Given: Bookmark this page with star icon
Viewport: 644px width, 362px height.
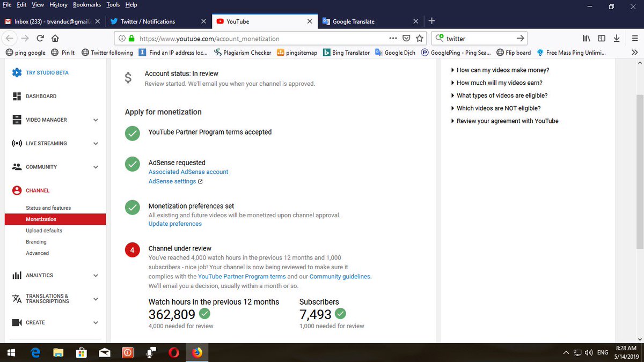Looking at the screenshot, I should pos(420,38).
